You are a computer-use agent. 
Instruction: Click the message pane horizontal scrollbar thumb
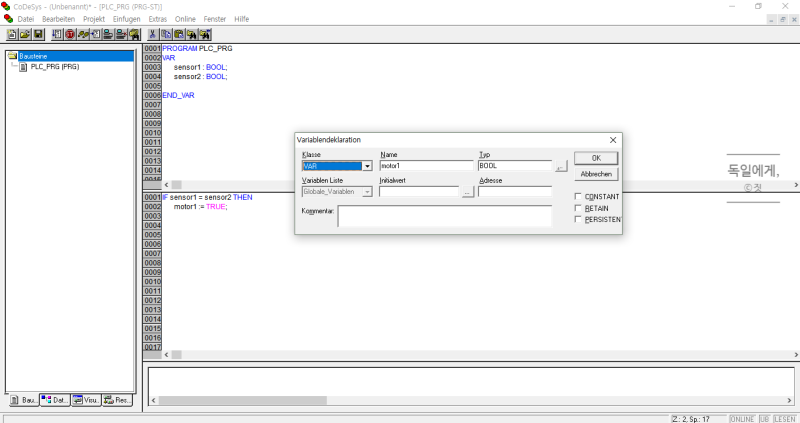pyautogui.click(x=242, y=401)
